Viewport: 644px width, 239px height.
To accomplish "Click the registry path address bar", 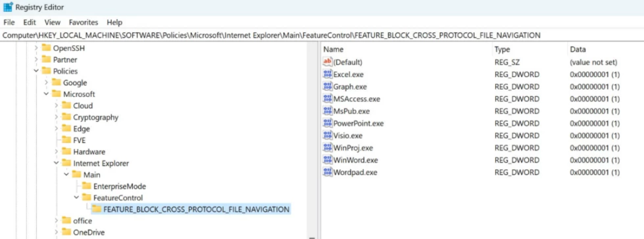I will pos(322,35).
